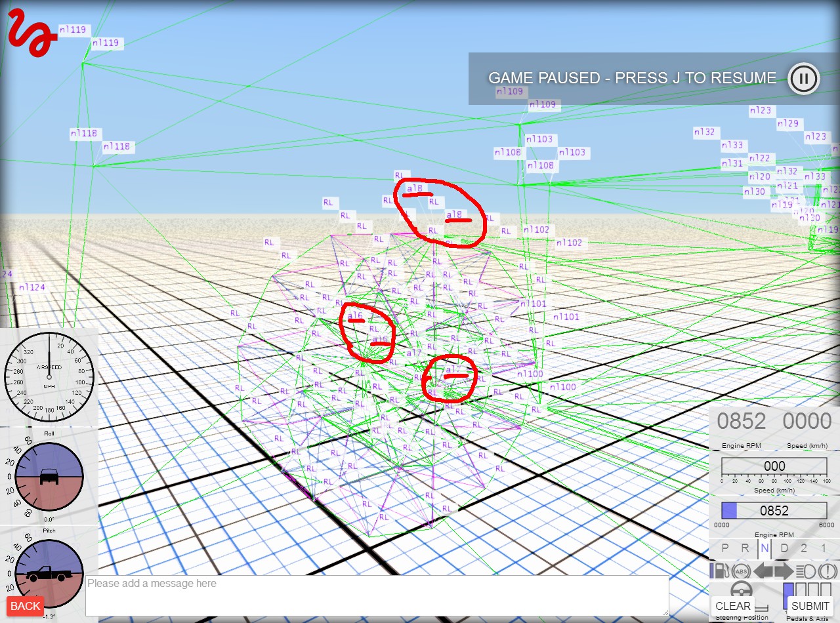
Task: Click the SUBMIT button
Action: (x=810, y=606)
